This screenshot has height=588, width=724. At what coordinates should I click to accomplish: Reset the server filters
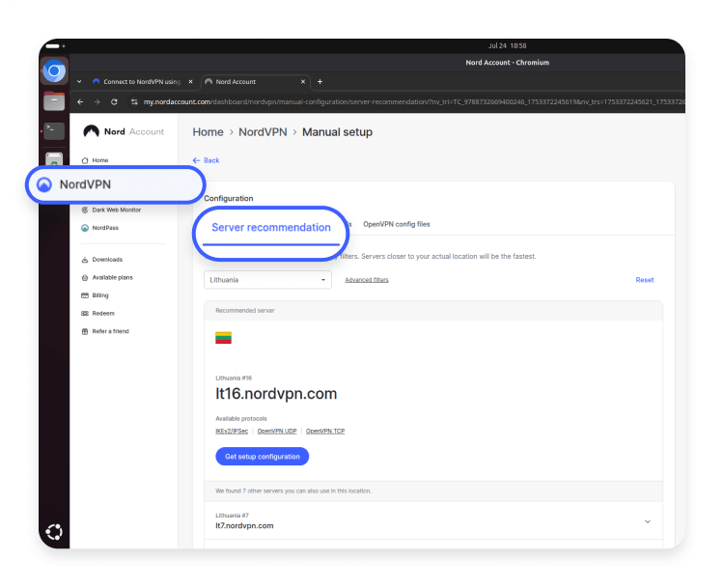[x=645, y=280]
